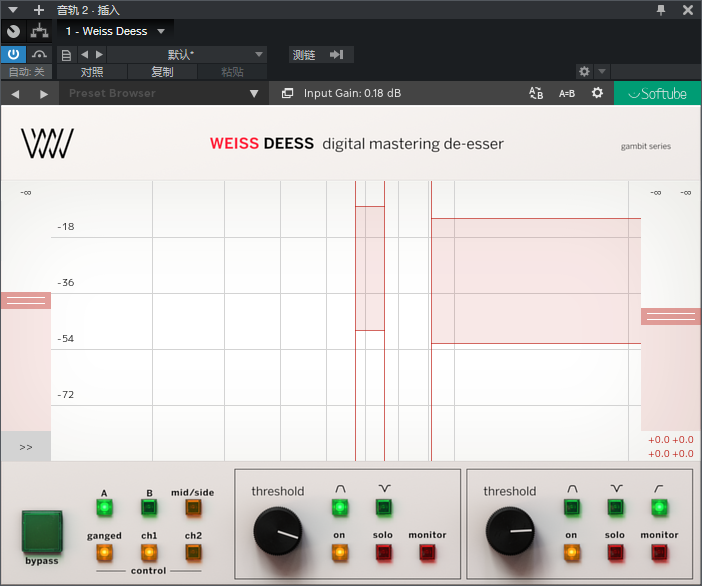Open the host gear settings icon
Viewport: 702px width, 586px height.
point(584,71)
